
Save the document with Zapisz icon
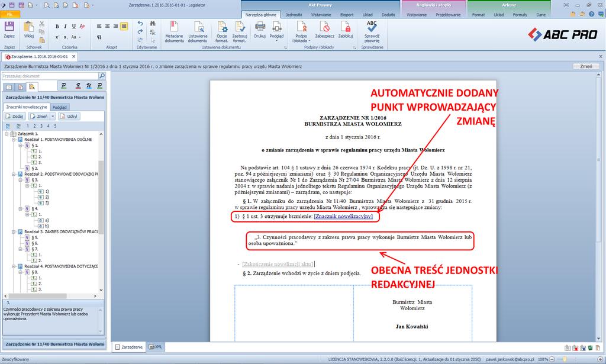click(x=9, y=30)
